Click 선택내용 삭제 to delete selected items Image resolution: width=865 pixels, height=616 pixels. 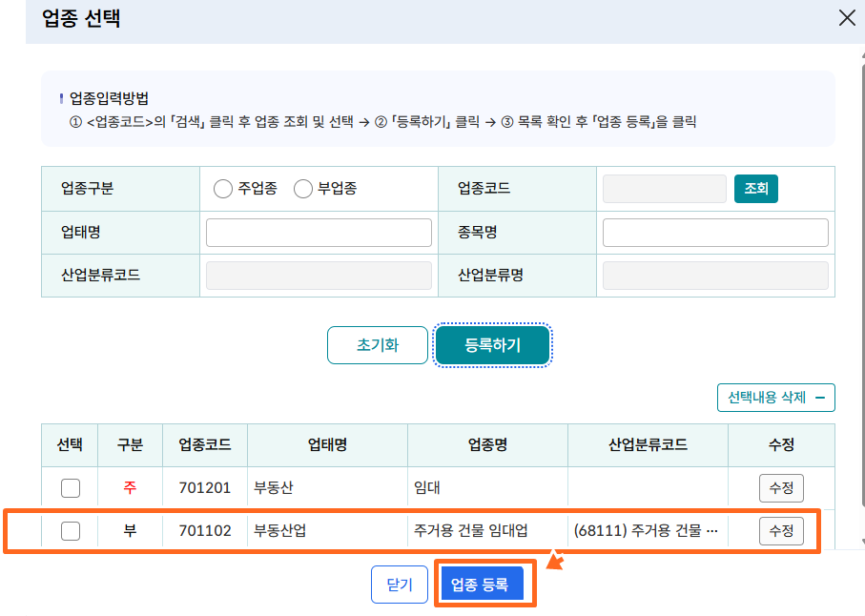[x=775, y=398]
